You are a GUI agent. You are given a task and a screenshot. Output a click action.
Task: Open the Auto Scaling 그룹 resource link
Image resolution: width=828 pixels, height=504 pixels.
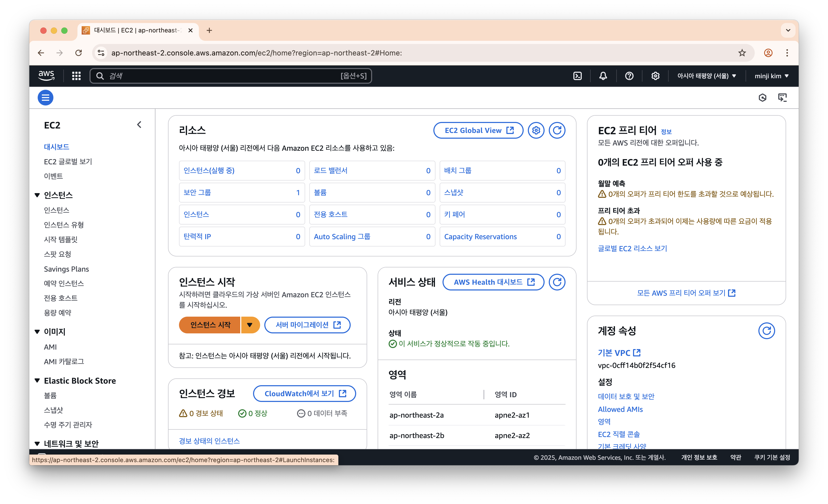point(342,237)
